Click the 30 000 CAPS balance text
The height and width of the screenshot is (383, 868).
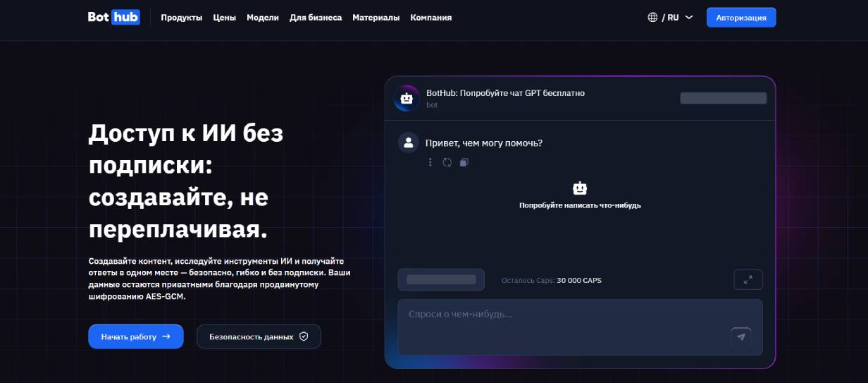pyautogui.click(x=579, y=280)
